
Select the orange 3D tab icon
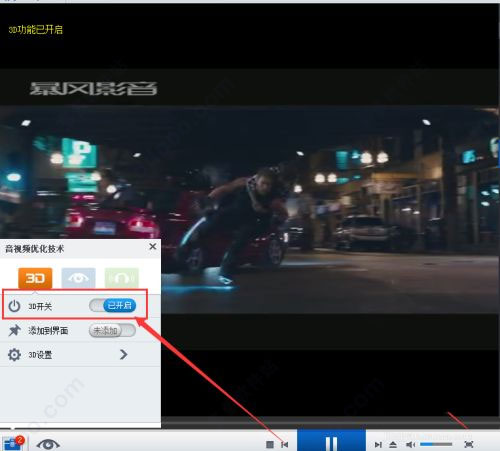pyautogui.click(x=35, y=278)
